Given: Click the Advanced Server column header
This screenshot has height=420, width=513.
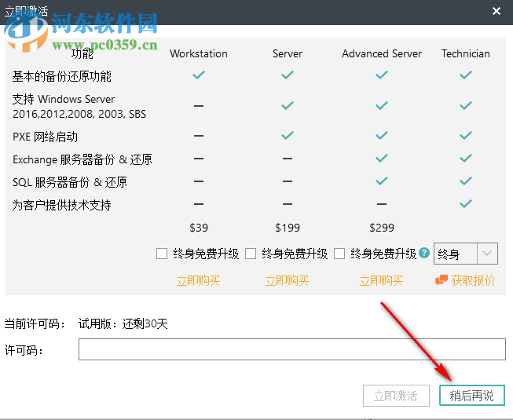Looking at the screenshot, I should click(x=382, y=53).
